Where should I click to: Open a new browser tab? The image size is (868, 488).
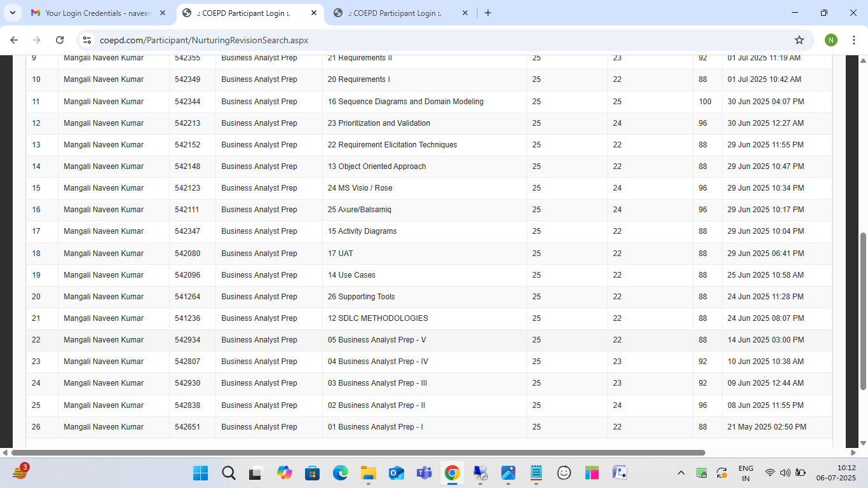488,13
